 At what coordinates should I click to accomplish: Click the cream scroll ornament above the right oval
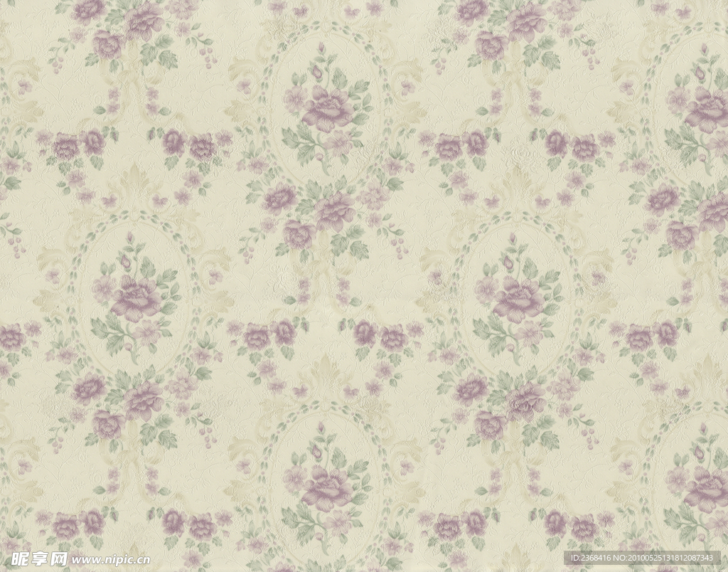518,184
